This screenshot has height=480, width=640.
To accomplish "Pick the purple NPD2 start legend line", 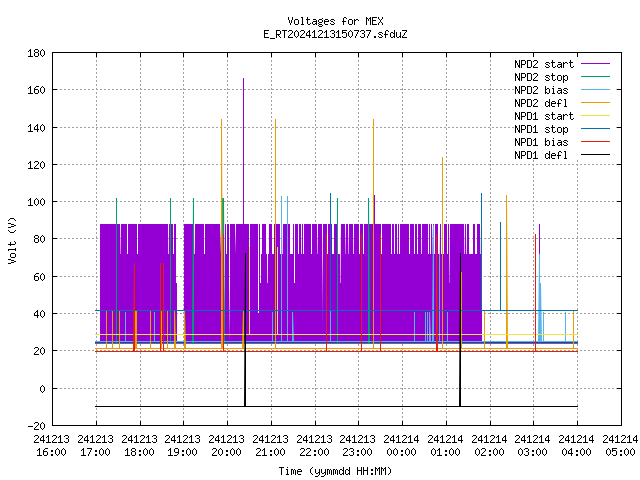I will point(595,64).
